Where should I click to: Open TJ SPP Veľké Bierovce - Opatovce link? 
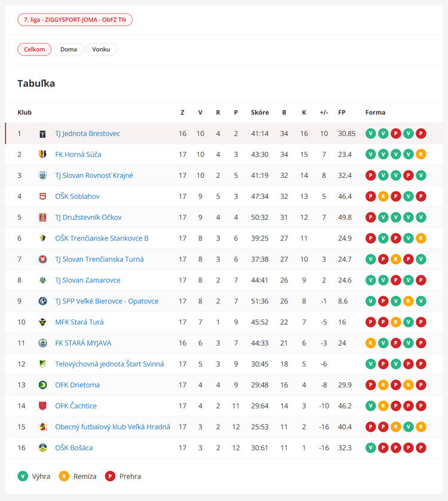106,302
